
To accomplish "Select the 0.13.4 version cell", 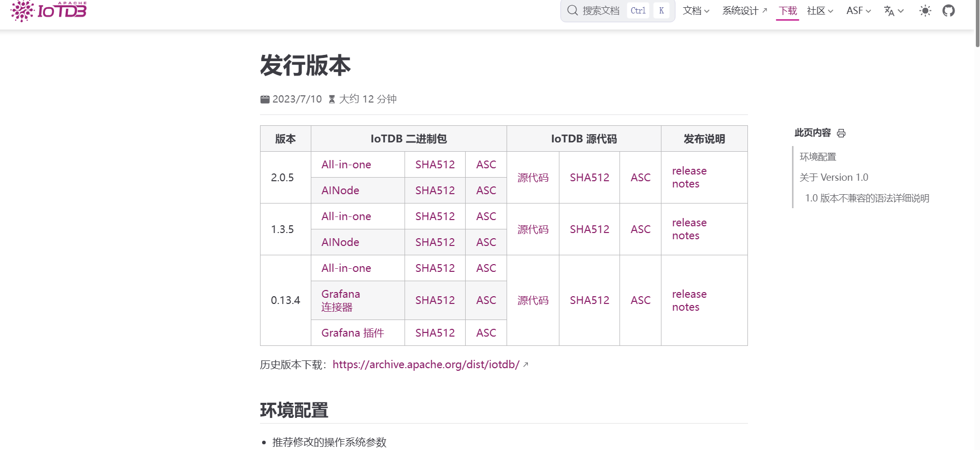I will (285, 300).
